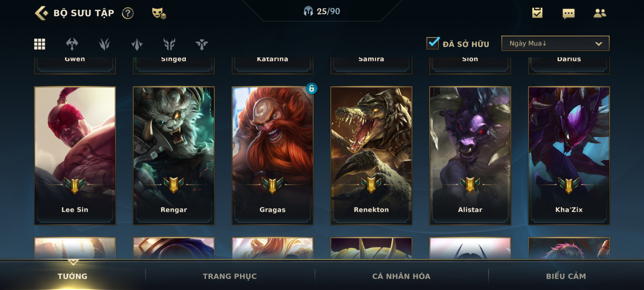
Task: Go back using the gold arrow
Action: click(41, 13)
